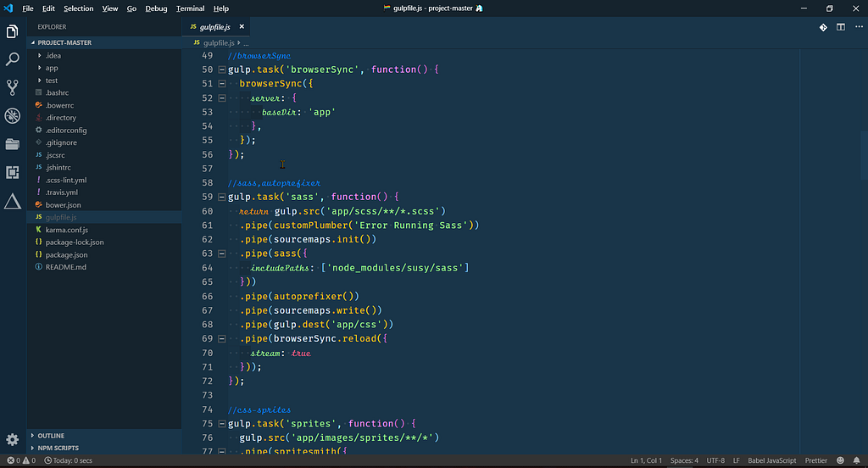Open the View menu
Image resolution: width=868 pixels, height=468 pixels.
pos(109,8)
